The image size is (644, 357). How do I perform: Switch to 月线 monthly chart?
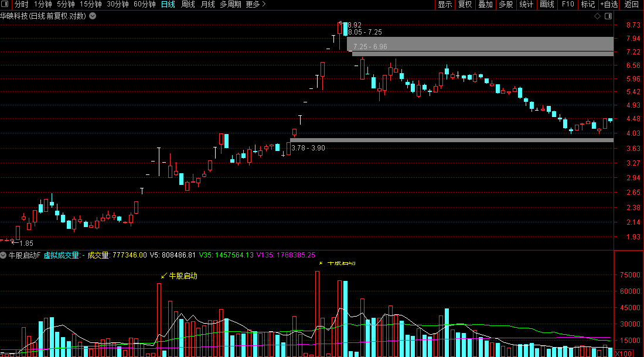pos(207,5)
